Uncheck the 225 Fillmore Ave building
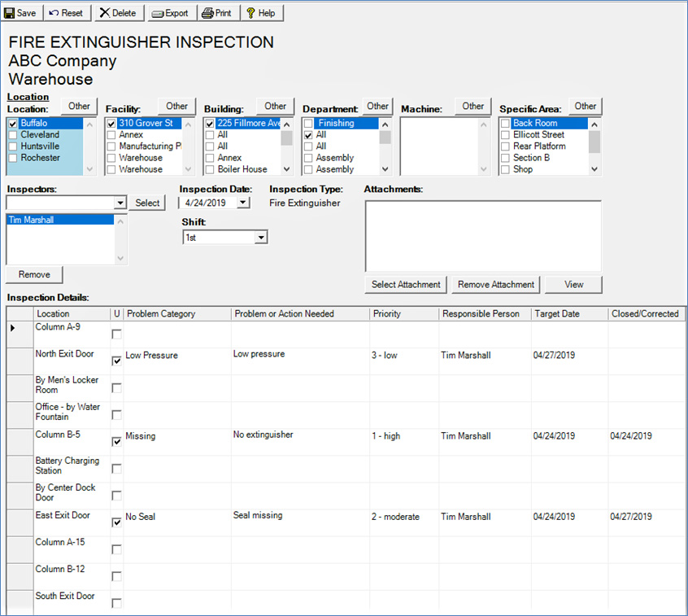Image resolution: width=688 pixels, height=616 pixels. click(210, 124)
